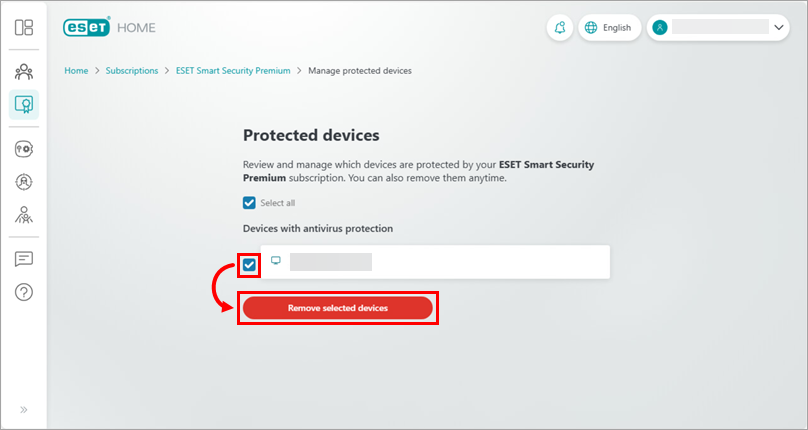Viewport: 808px width, 430px height.
Task: Open the password manager sidebar icon
Action: 24,149
